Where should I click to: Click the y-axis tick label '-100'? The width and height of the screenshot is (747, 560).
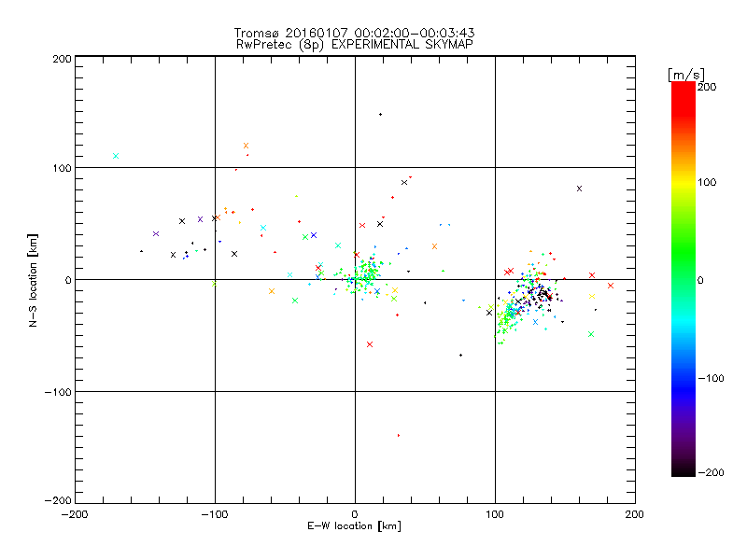(x=58, y=392)
